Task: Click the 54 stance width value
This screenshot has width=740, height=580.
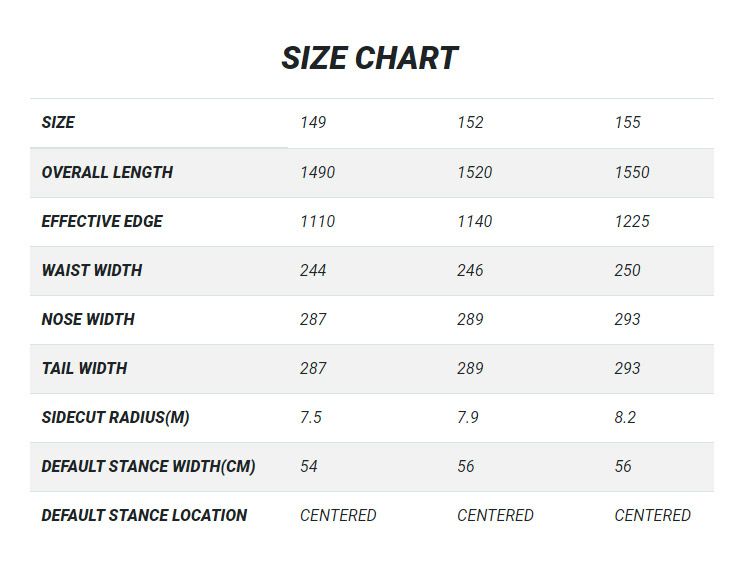Action: 309,467
